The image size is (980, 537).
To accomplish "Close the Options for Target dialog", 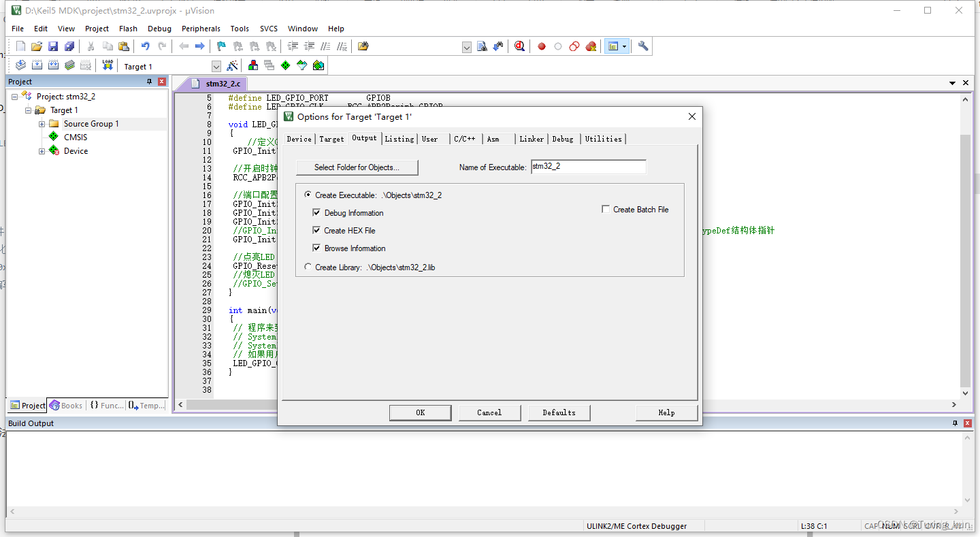I will tap(692, 116).
